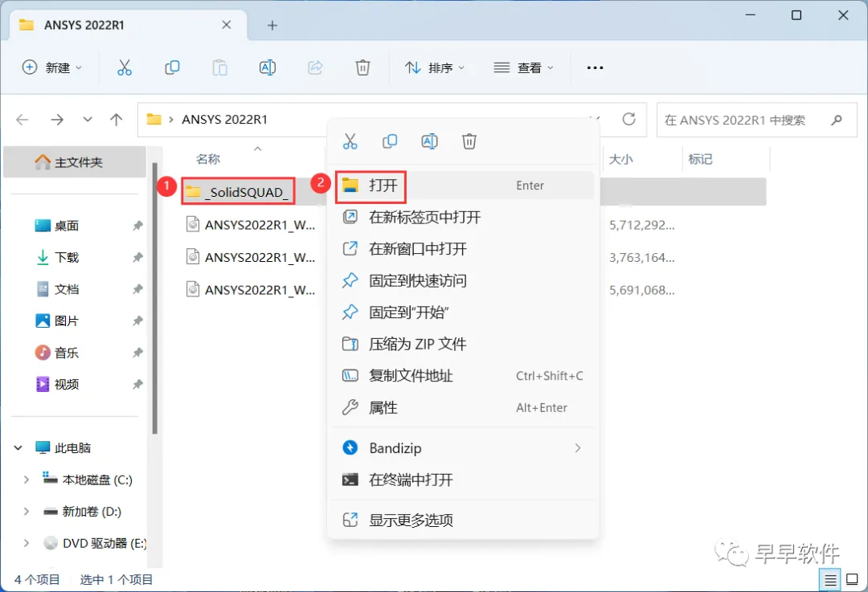Add a new tab with plus button
Image resolution: width=868 pixels, height=592 pixels.
click(x=272, y=25)
